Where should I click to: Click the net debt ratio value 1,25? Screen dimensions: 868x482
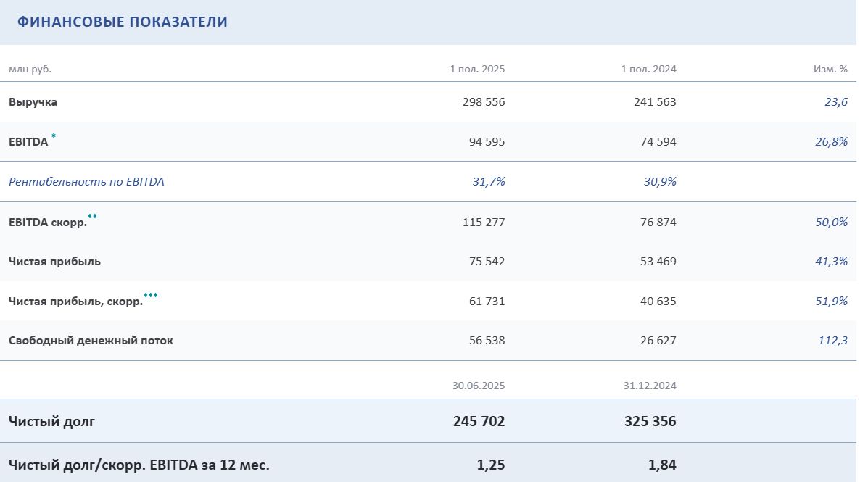[x=491, y=465]
